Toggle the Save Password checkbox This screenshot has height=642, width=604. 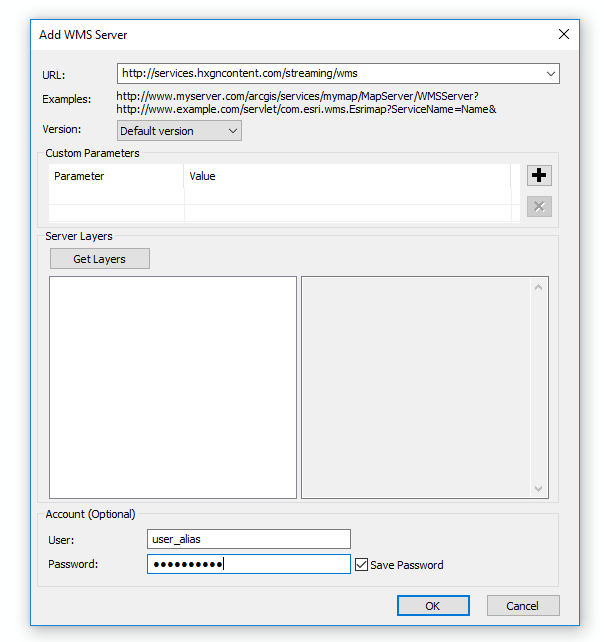(362, 565)
